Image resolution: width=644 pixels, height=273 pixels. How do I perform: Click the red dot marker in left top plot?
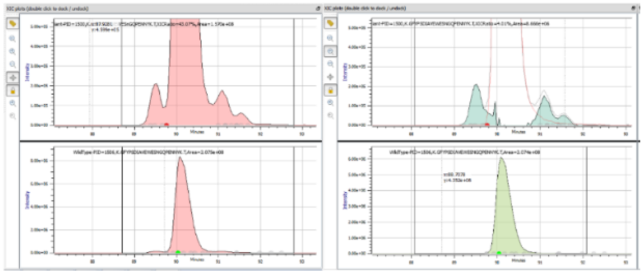pyautogui.click(x=166, y=124)
